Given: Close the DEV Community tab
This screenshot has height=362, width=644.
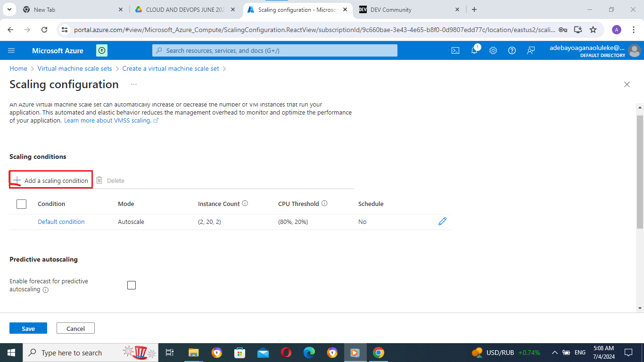Looking at the screenshot, I should point(457,9).
